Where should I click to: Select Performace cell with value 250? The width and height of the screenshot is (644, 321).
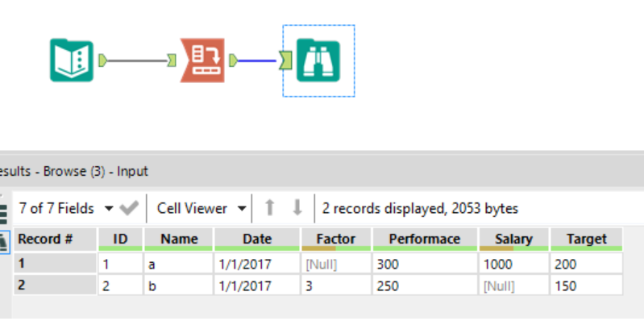tap(425, 286)
